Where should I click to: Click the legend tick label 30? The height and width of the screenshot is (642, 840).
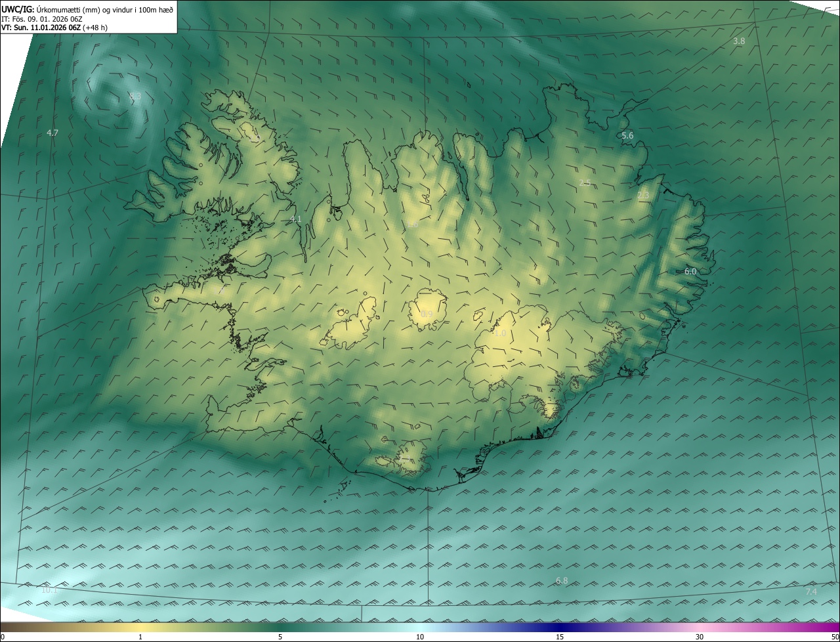700,637
